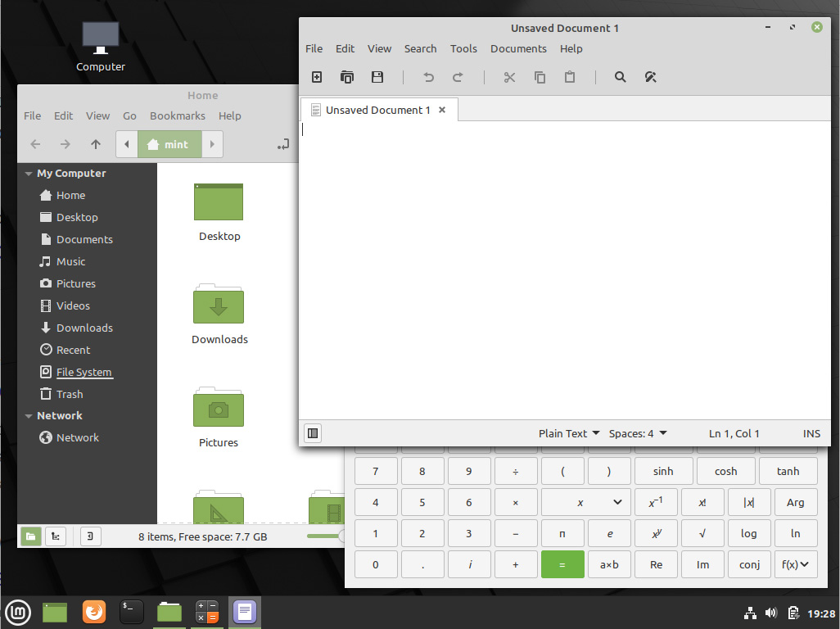Select the Desktop folder icon in file view
The image size is (840, 629).
pos(219,201)
